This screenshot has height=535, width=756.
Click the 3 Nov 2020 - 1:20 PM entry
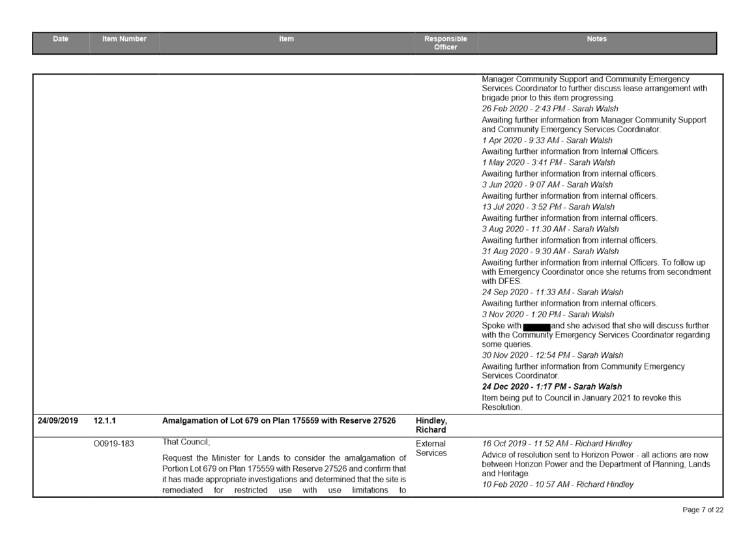pos(548,314)
